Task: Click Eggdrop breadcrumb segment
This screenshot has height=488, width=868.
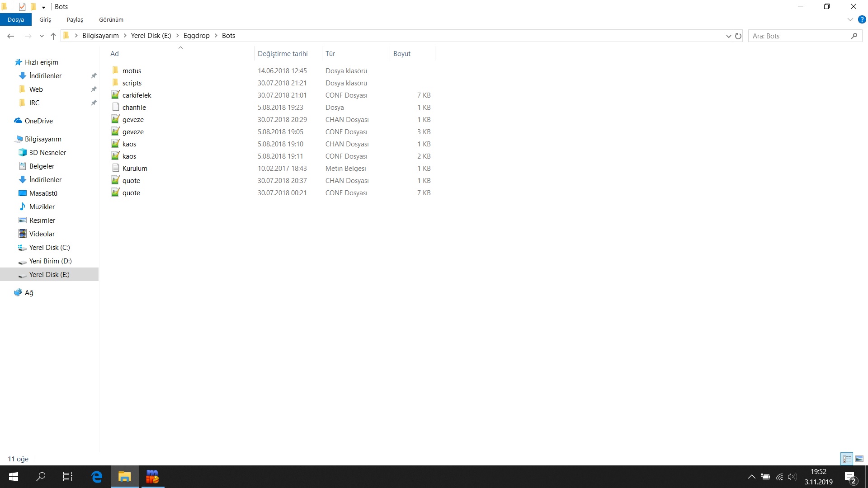Action: 197,36
